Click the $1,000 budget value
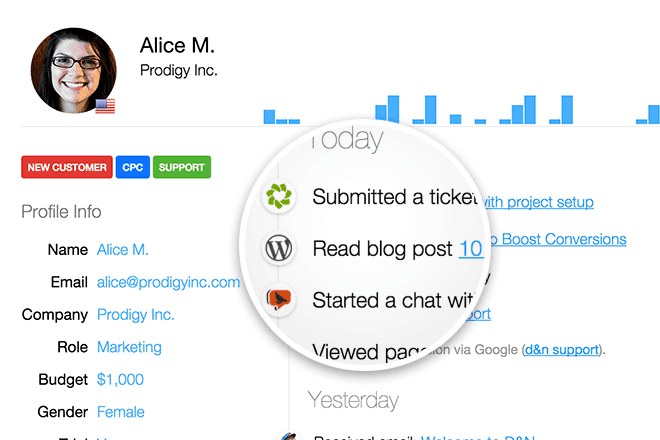660x440 pixels. pos(120,379)
